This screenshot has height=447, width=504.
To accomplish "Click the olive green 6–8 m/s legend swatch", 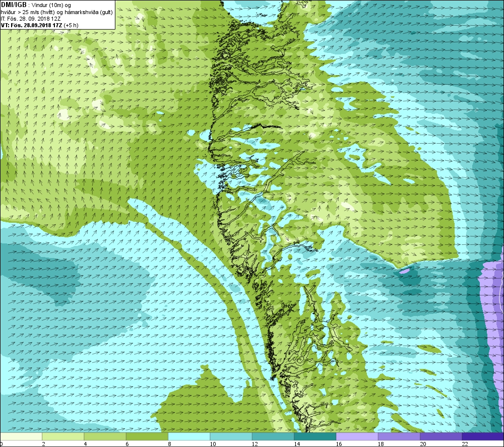I will (147, 436).
